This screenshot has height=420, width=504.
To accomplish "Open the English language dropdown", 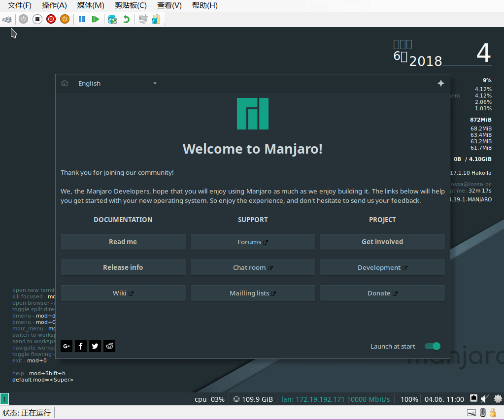I will [117, 83].
